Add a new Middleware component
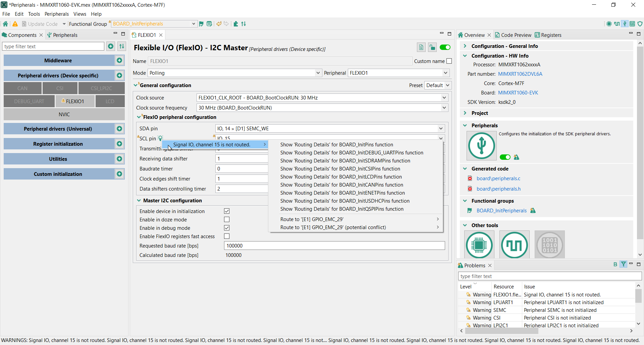The image size is (644, 345). click(x=119, y=60)
